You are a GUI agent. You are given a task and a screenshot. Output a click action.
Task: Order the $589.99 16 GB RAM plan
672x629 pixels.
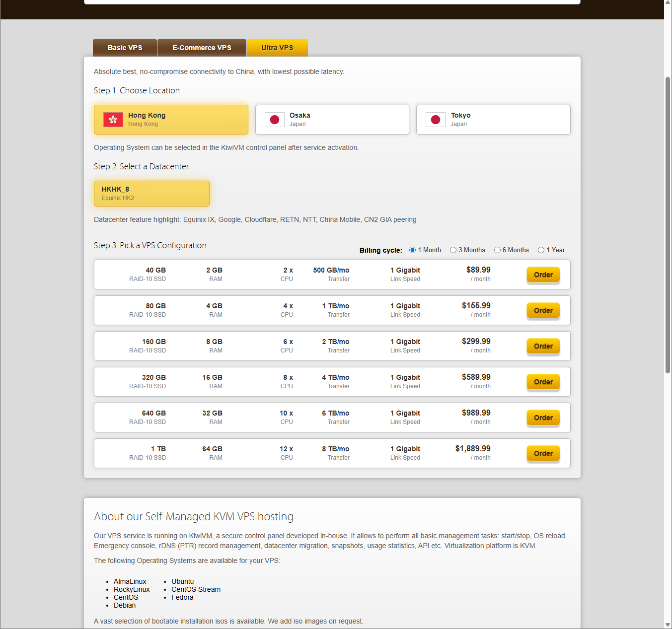pyautogui.click(x=543, y=382)
